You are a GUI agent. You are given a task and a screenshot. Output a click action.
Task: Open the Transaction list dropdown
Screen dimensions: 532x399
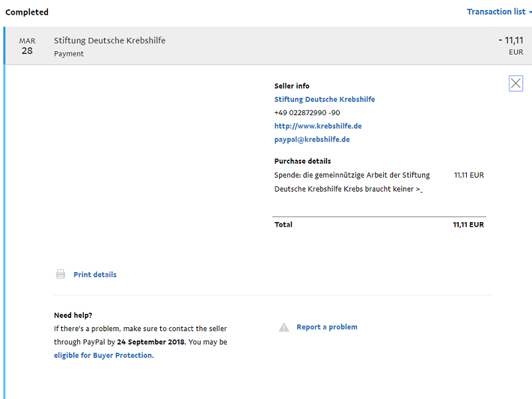(x=499, y=12)
